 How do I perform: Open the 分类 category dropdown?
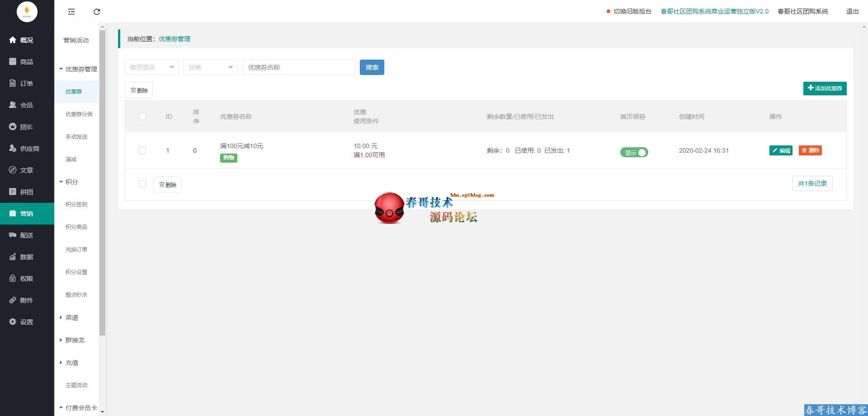pos(210,67)
